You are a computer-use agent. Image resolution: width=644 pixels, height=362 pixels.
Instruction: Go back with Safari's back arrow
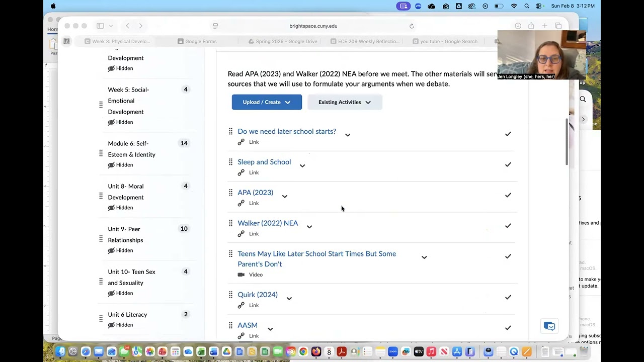128,26
